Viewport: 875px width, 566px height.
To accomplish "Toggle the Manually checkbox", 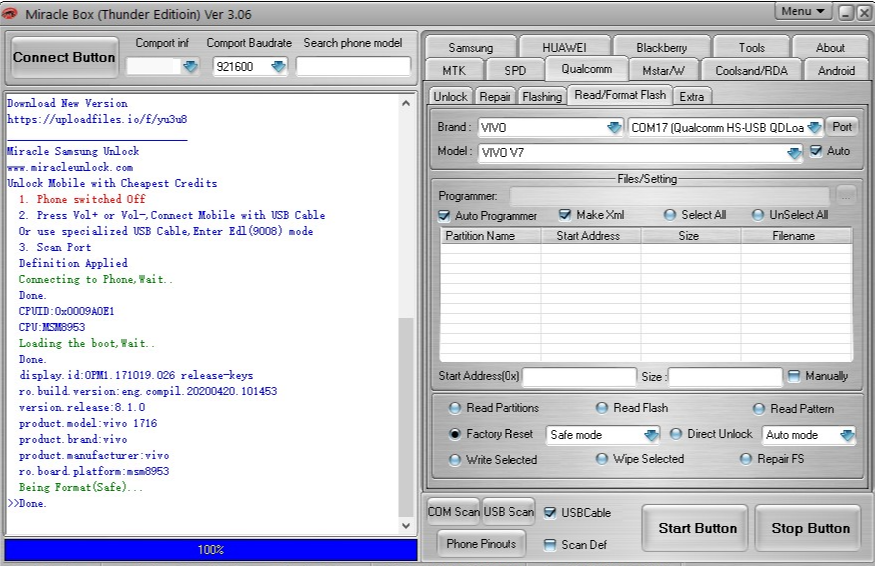I will point(794,376).
